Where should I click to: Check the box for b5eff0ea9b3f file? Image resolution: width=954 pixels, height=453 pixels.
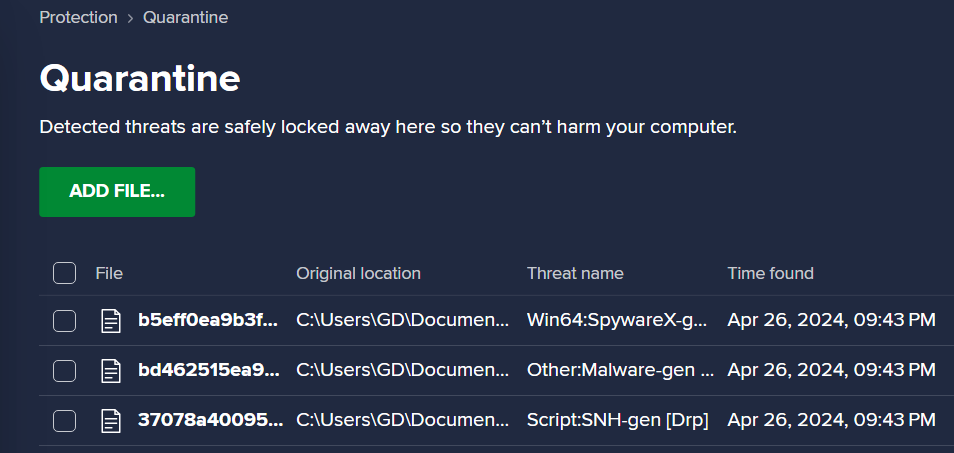point(64,320)
